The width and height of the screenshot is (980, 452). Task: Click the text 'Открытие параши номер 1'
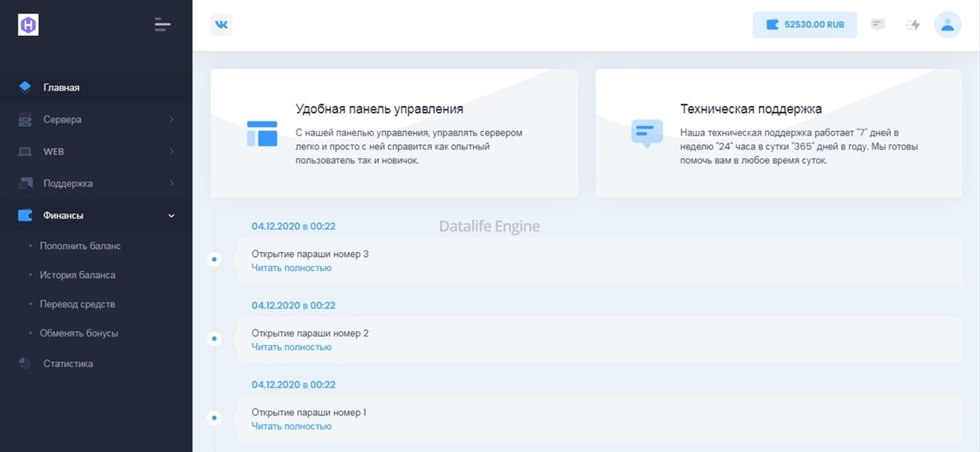point(309,412)
